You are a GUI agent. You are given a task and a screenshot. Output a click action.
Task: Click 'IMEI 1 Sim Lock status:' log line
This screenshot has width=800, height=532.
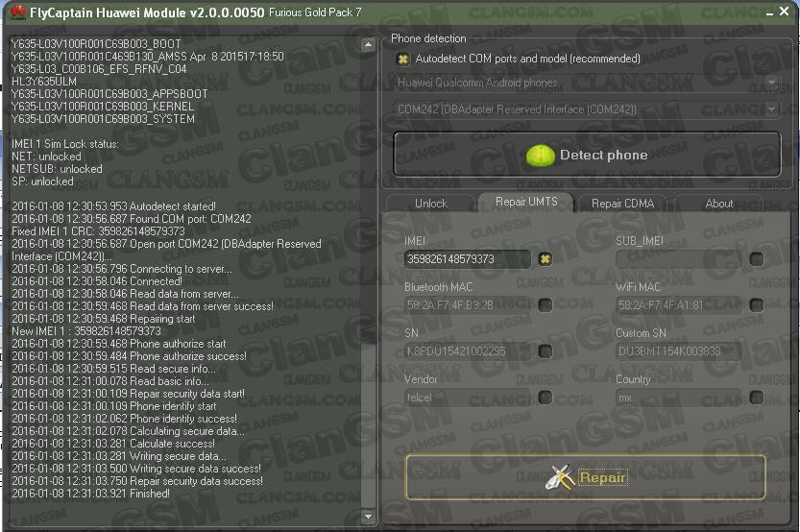pos(64,144)
